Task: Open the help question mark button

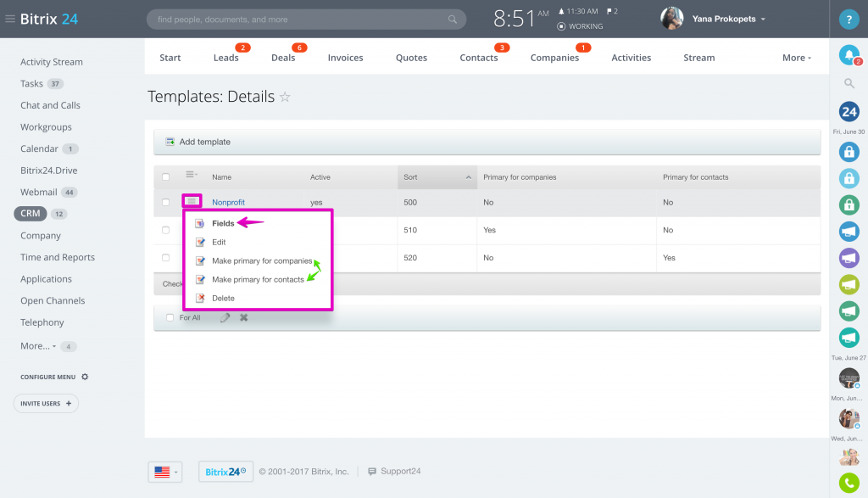Action: coord(849,20)
